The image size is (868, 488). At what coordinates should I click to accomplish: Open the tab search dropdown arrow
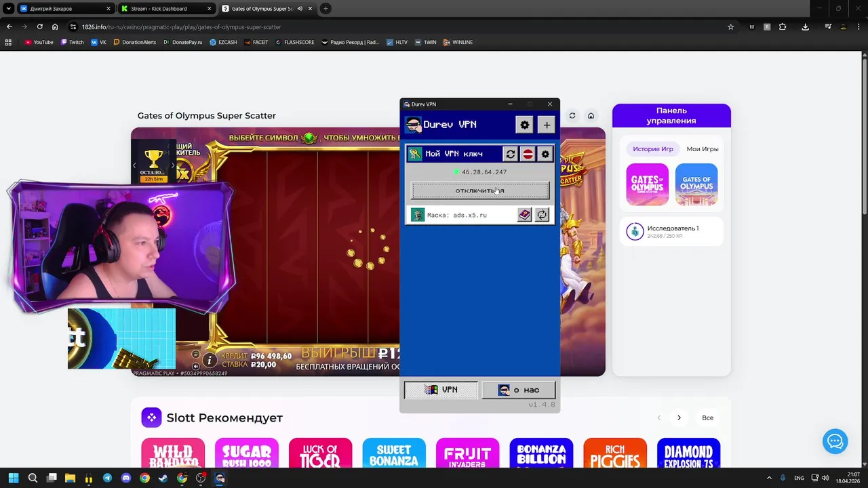click(x=9, y=9)
